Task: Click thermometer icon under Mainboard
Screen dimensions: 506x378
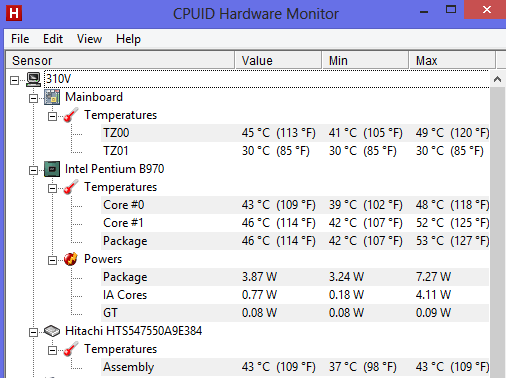Action: [71, 115]
